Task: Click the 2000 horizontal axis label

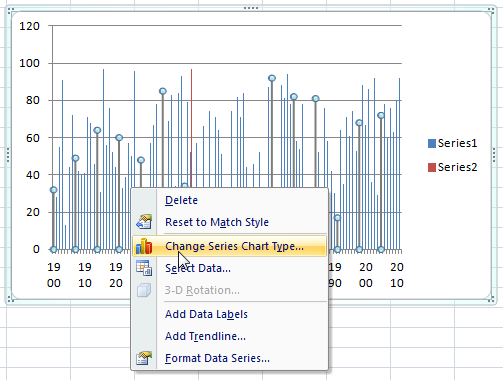Action: tap(366, 275)
